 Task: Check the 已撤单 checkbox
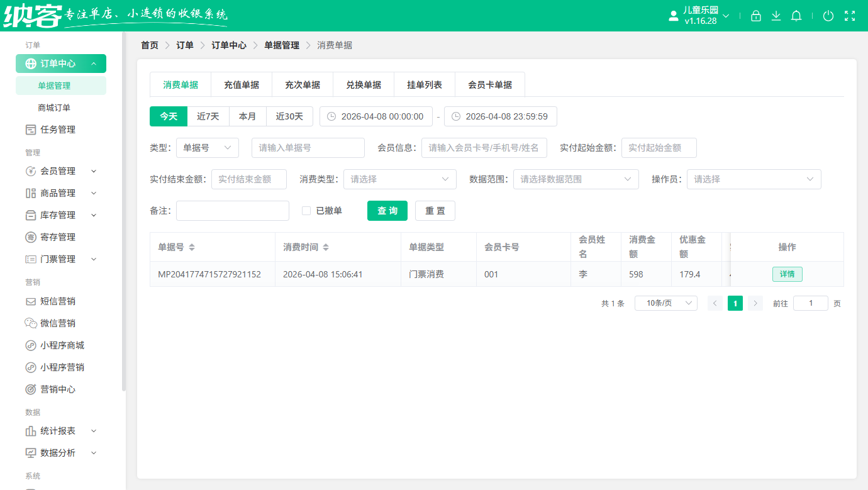tap(306, 211)
